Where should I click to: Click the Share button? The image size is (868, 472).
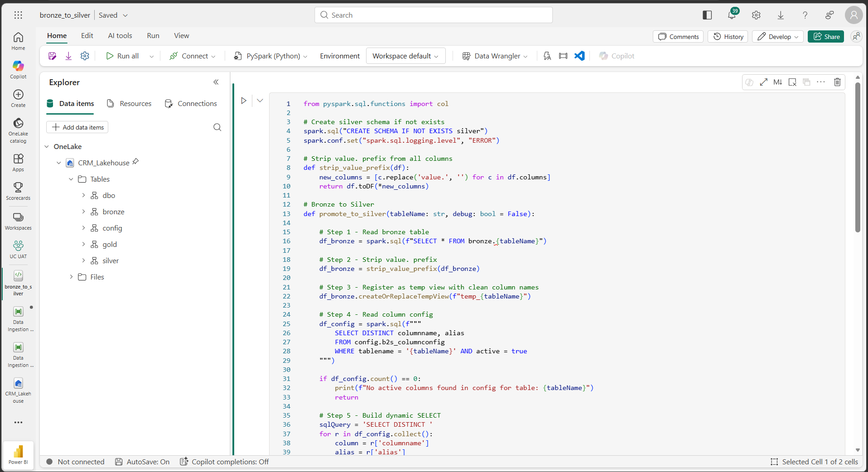[x=826, y=37]
